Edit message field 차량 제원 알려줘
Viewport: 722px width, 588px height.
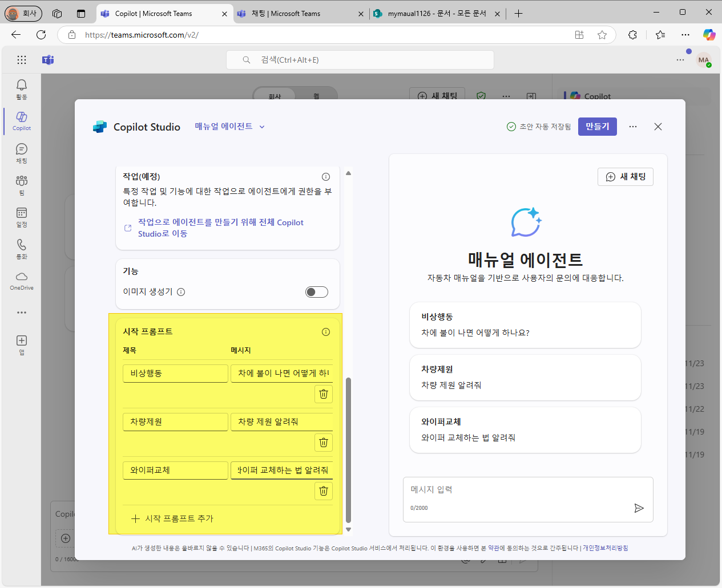click(282, 422)
